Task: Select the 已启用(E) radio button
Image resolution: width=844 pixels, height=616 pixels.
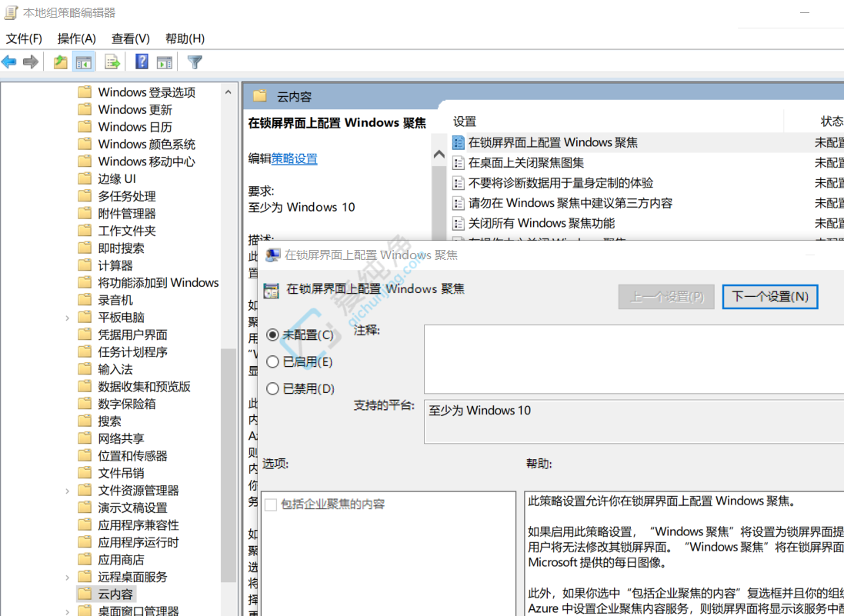Action: coord(272,361)
